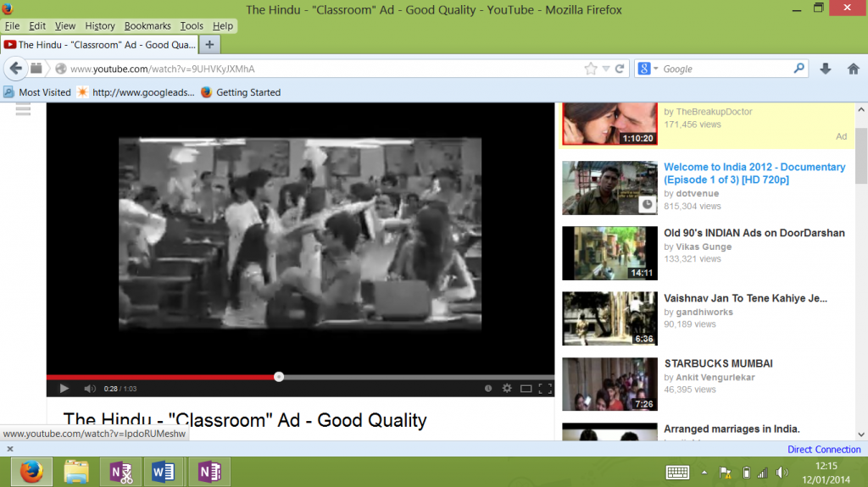Open the video settings gear
This screenshot has width=868, height=487.
pyautogui.click(x=507, y=389)
